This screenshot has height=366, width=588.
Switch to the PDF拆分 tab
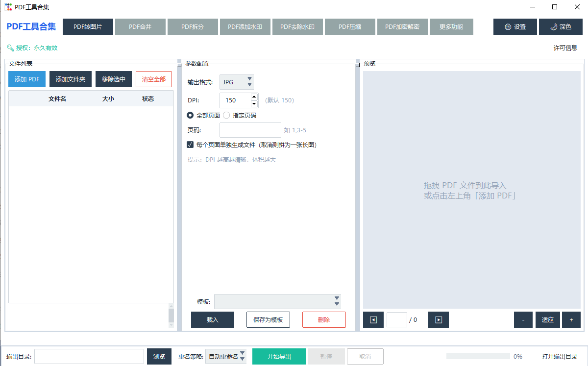click(x=193, y=27)
